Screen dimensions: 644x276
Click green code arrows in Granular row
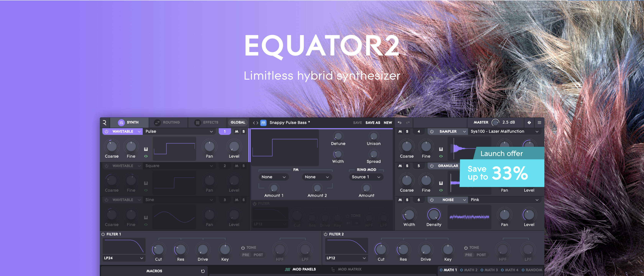click(x=441, y=190)
